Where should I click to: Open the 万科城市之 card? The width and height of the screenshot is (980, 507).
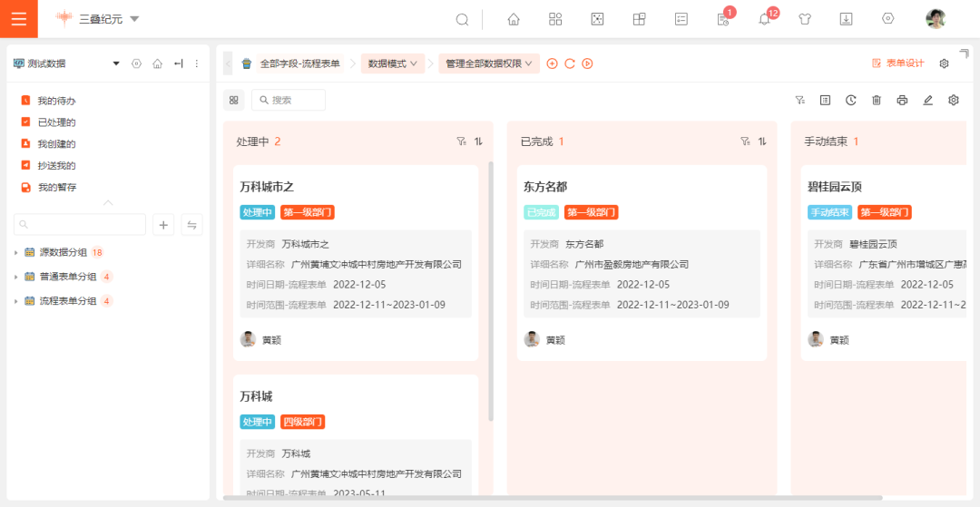(x=356, y=262)
